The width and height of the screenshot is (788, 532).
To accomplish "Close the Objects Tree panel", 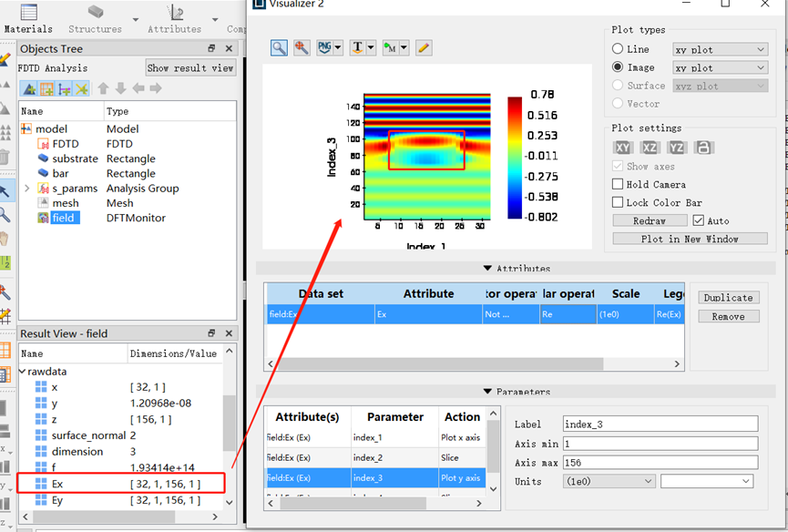I will pyautogui.click(x=229, y=48).
